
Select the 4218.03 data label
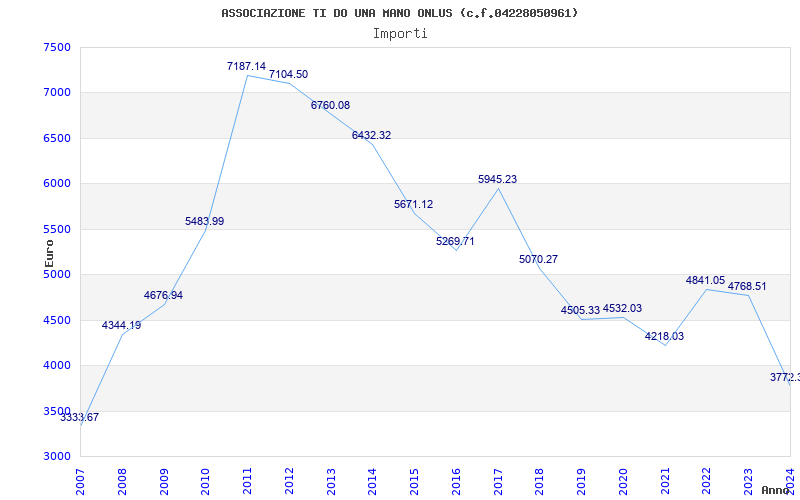[x=664, y=337]
